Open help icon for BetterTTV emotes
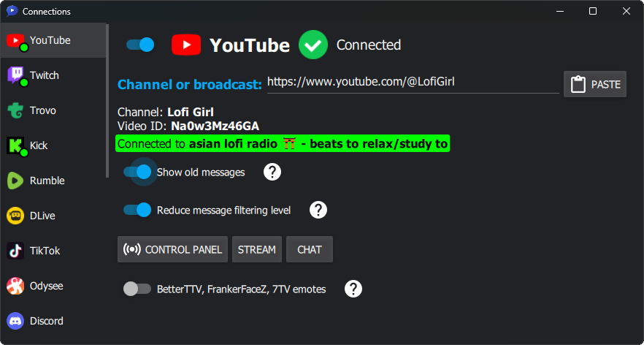Image resolution: width=644 pixels, height=345 pixels. click(353, 289)
